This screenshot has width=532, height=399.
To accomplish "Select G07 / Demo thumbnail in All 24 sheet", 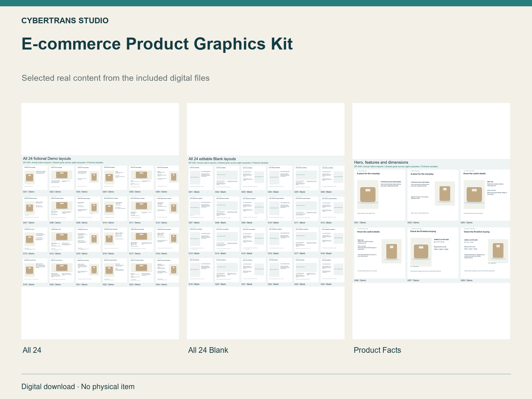I will [x=35, y=209].
